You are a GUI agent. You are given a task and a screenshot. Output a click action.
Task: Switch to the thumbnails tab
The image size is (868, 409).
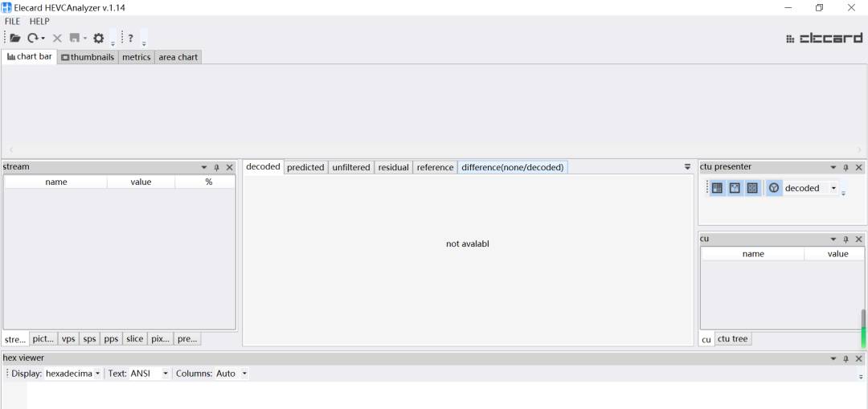pos(88,57)
